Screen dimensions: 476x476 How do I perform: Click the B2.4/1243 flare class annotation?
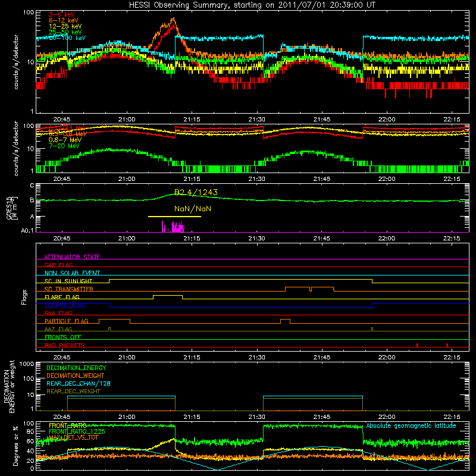(x=196, y=192)
